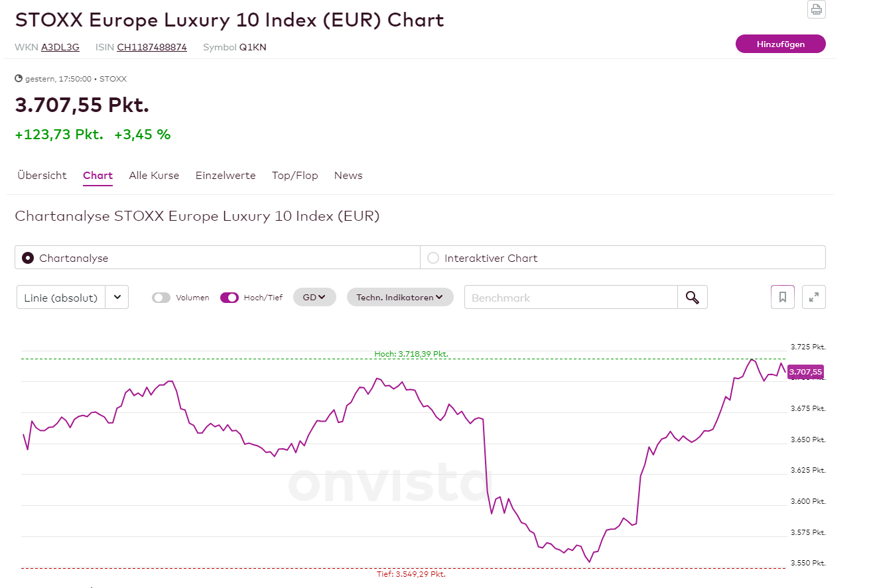Click the print page icon

tap(816, 9)
